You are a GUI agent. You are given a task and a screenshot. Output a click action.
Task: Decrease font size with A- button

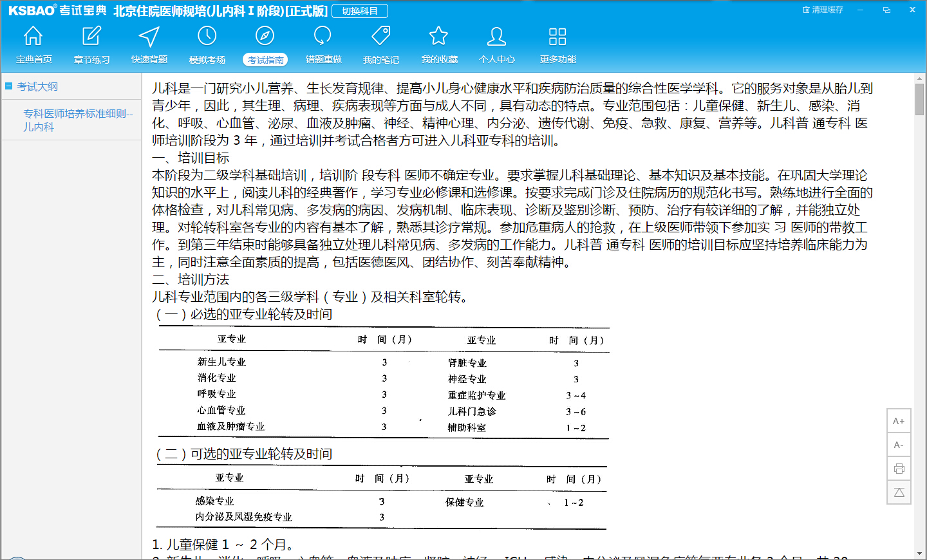point(899,445)
